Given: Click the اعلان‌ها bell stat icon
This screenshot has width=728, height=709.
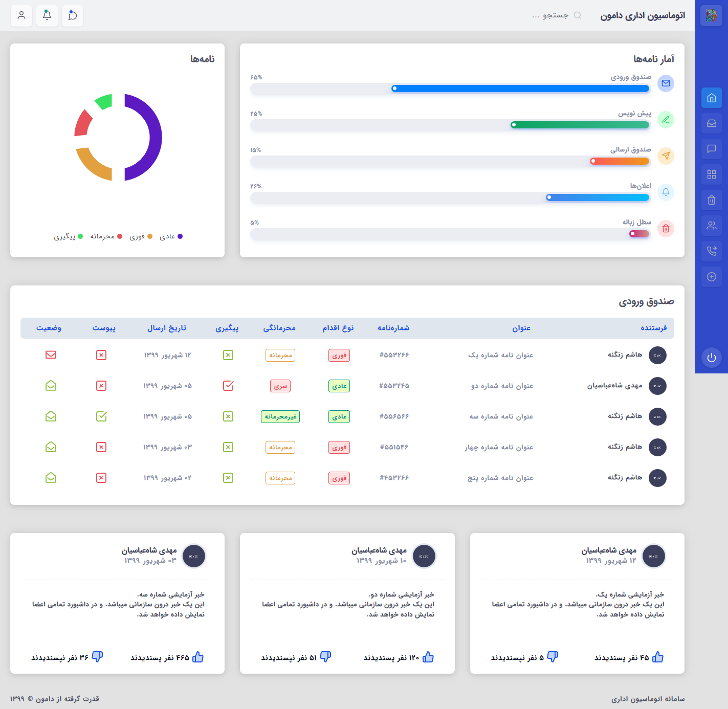Looking at the screenshot, I should click(x=666, y=192).
